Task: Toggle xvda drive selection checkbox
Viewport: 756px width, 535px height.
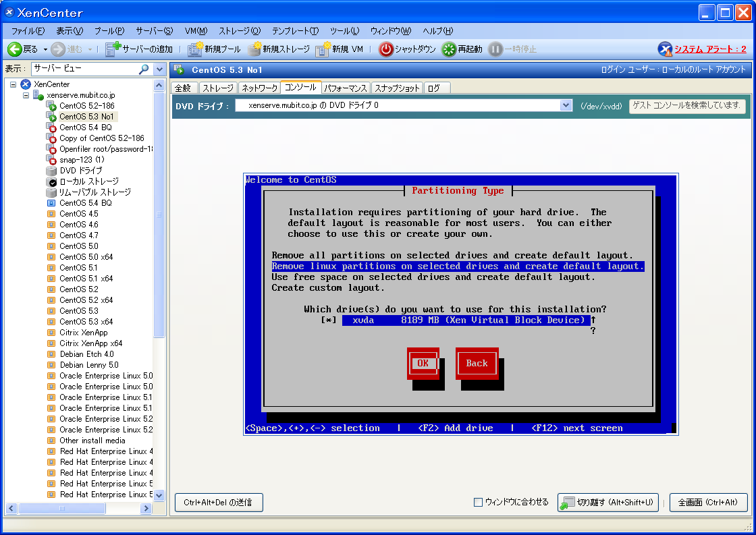Action: (329, 320)
